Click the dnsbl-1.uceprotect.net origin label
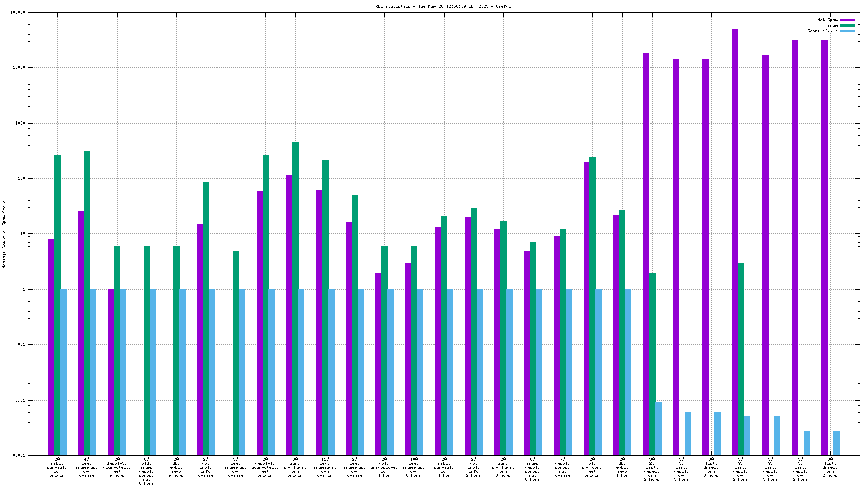The height and width of the screenshot is (488, 868). click(x=265, y=467)
